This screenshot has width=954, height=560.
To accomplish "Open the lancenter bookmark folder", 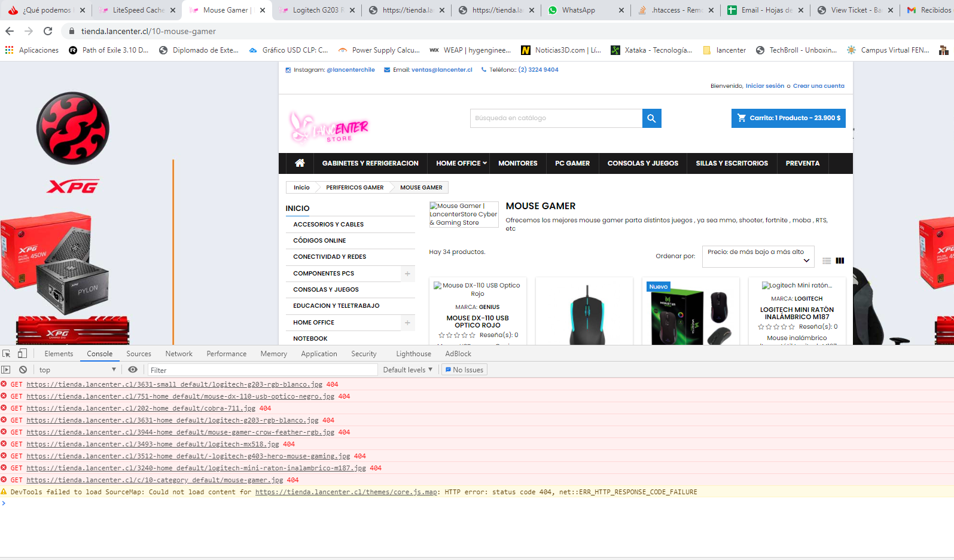I will pos(724,50).
